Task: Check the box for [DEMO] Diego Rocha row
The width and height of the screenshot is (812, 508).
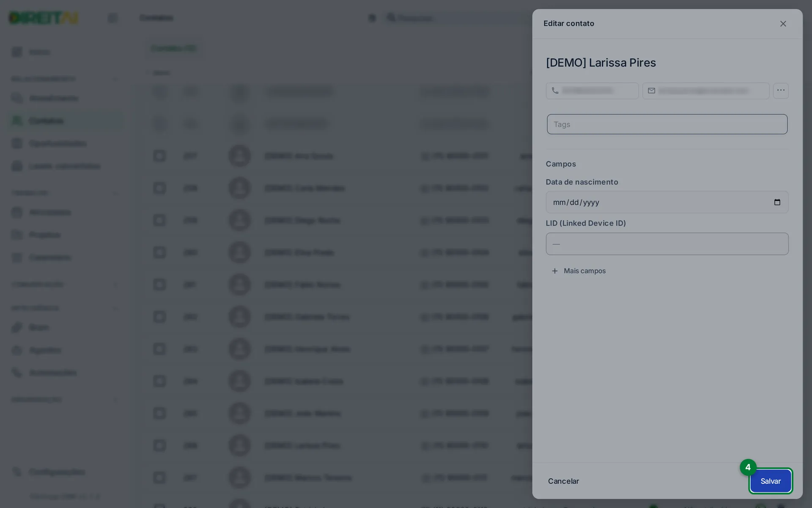Action: pos(159,220)
